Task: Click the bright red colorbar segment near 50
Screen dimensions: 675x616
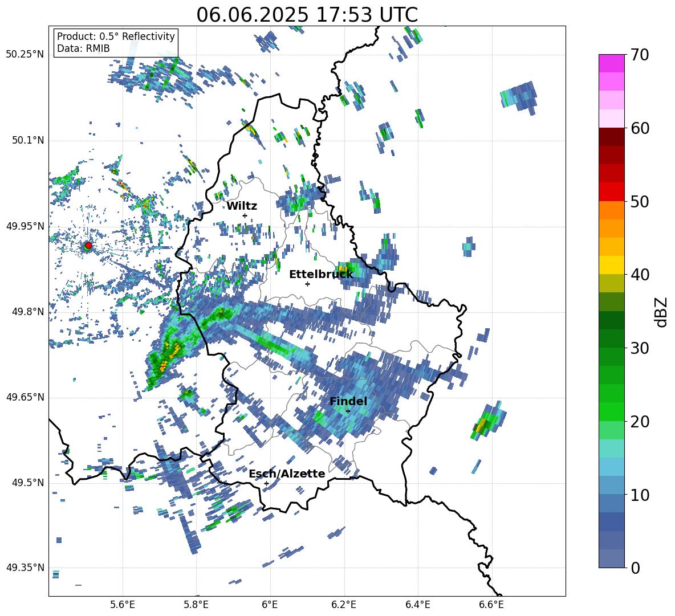Action: [x=611, y=192]
